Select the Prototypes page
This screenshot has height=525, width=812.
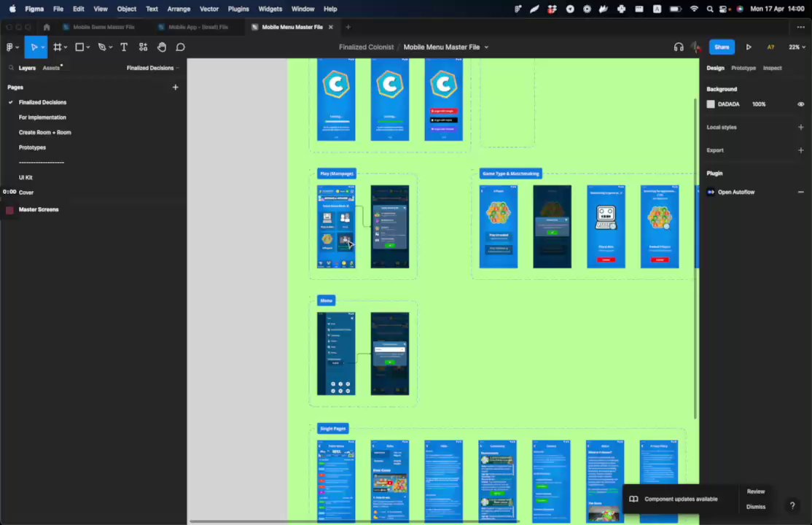coord(32,148)
